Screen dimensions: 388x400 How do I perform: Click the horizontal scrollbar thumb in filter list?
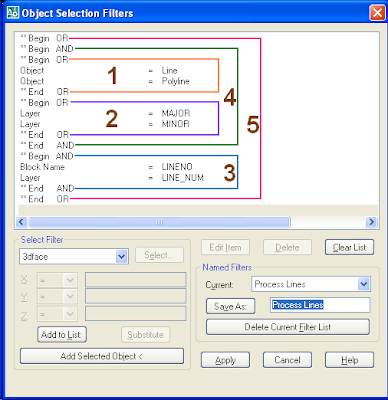click(x=159, y=222)
